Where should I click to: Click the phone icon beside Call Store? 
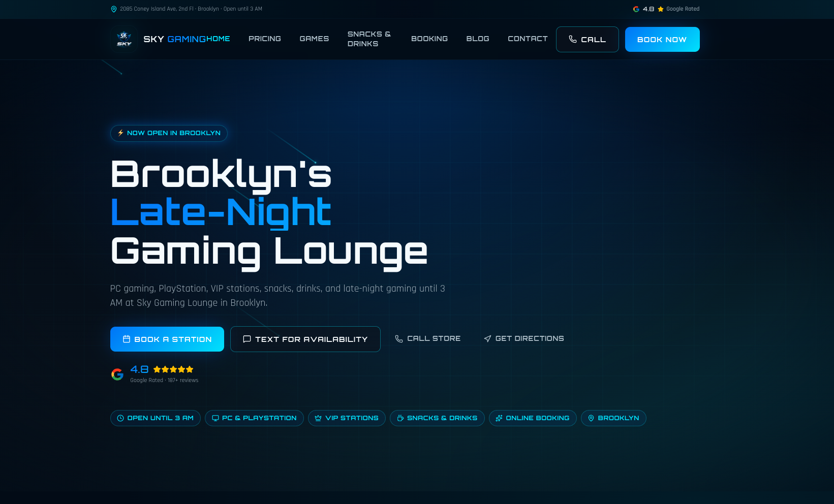click(399, 339)
